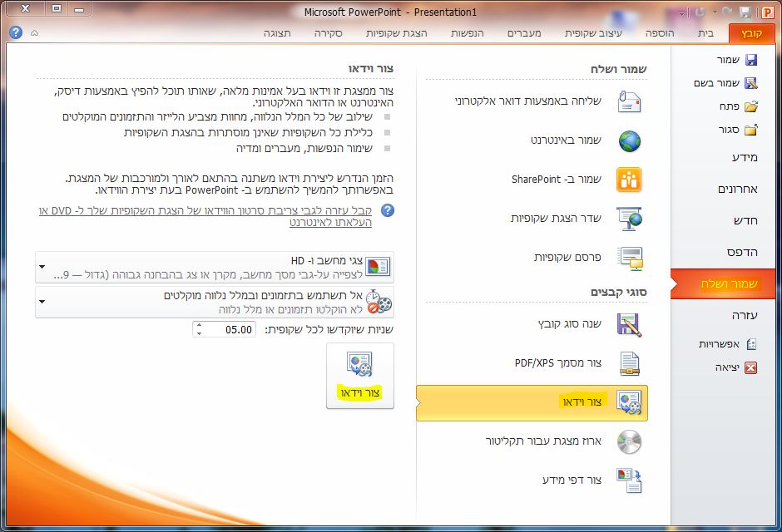The image size is (782, 532).
Task: Open the Insert (הוספה) tab
Action: point(660,33)
